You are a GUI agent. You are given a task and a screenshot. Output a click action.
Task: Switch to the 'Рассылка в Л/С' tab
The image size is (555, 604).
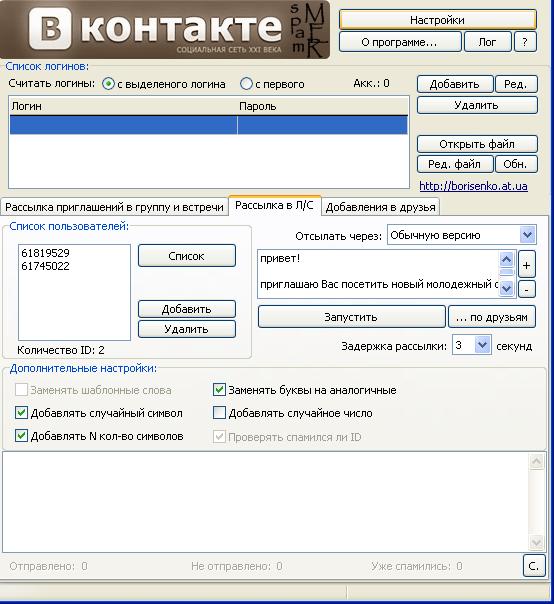(274, 205)
